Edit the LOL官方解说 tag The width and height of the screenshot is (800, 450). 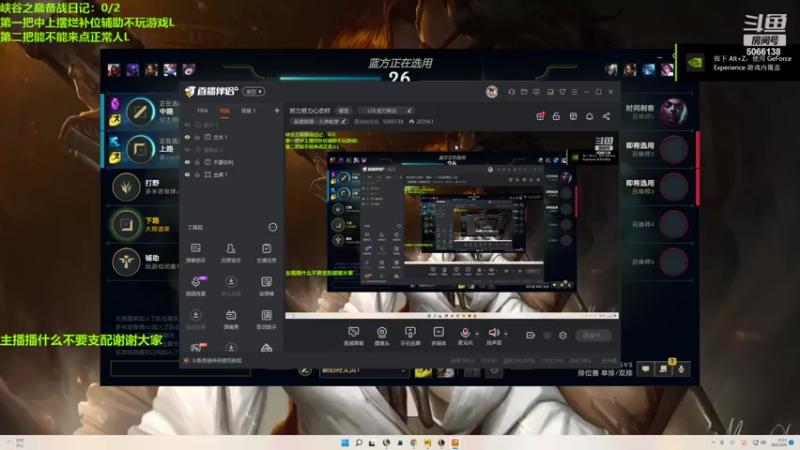pos(386,111)
